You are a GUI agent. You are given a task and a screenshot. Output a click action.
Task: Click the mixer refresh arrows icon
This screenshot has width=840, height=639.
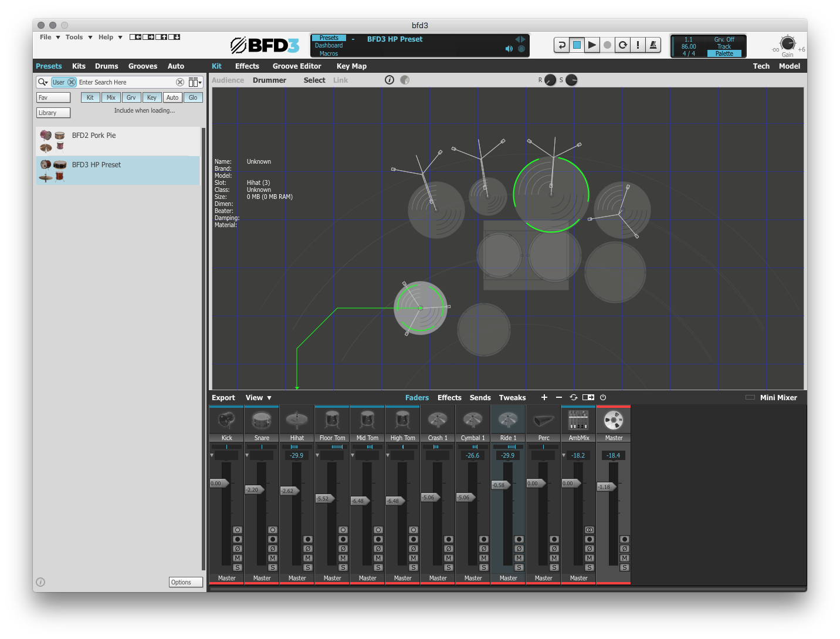(574, 397)
